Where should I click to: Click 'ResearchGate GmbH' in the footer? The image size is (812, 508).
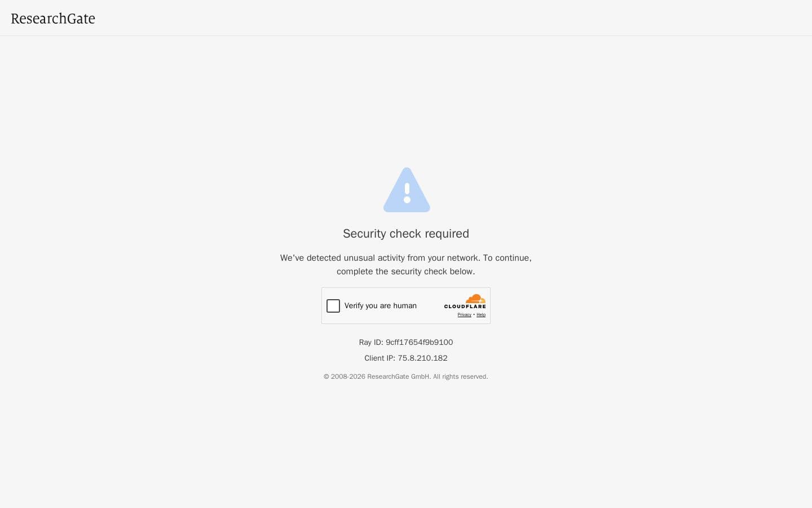399,376
